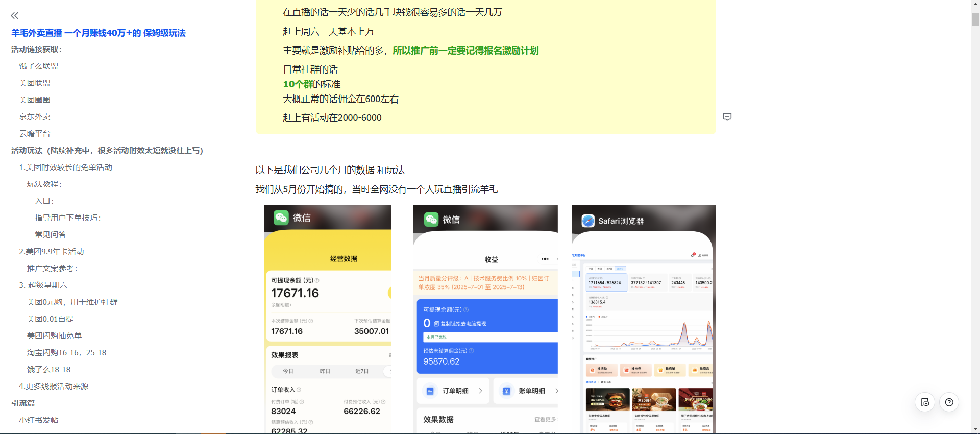Click the scrollbar up arrow

975,4
